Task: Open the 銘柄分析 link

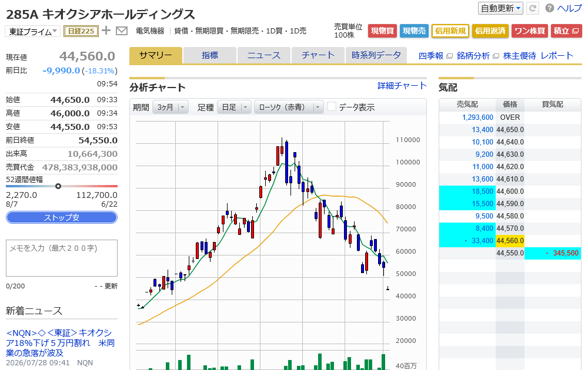Action: tap(473, 56)
